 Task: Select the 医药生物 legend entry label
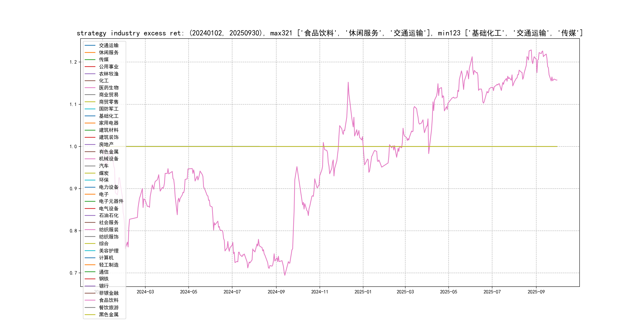click(109, 88)
